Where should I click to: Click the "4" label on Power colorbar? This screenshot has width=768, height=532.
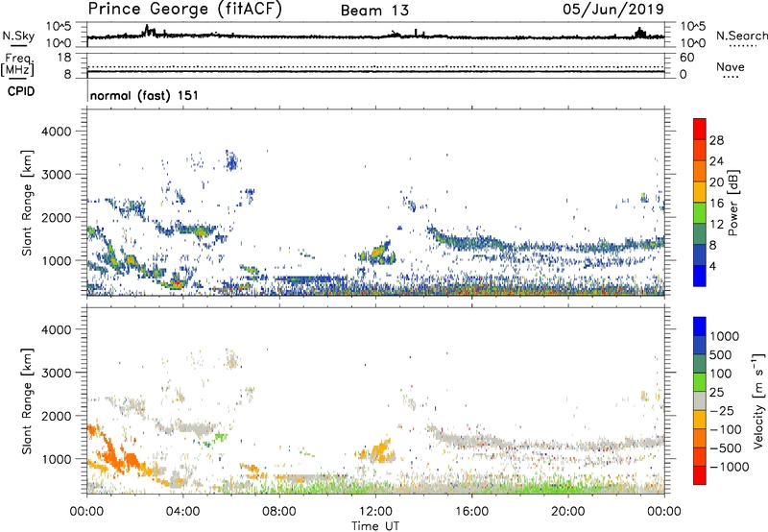click(x=713, y=266)
